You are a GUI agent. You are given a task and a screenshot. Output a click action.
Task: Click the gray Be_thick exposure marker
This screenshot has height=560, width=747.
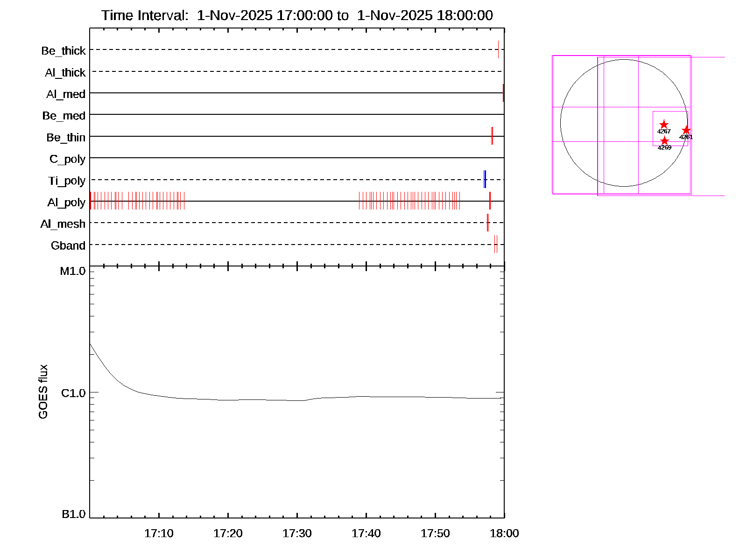click(x=498, y=49)
